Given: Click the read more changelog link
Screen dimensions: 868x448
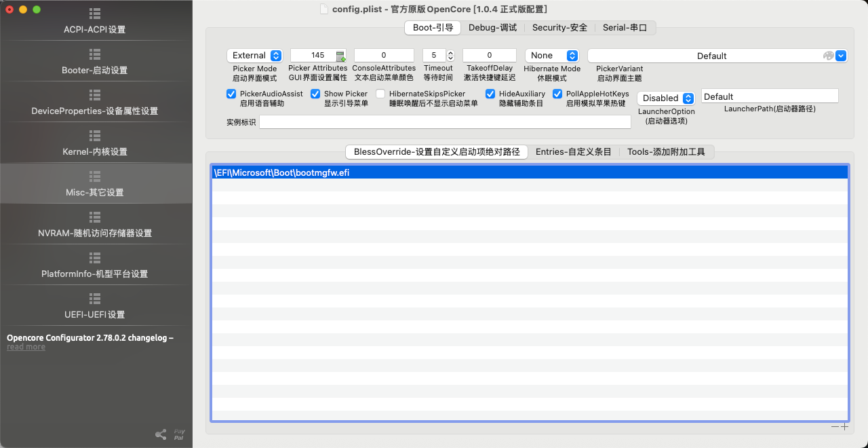Looking at the screenshot, I should (x=26, y=347).
